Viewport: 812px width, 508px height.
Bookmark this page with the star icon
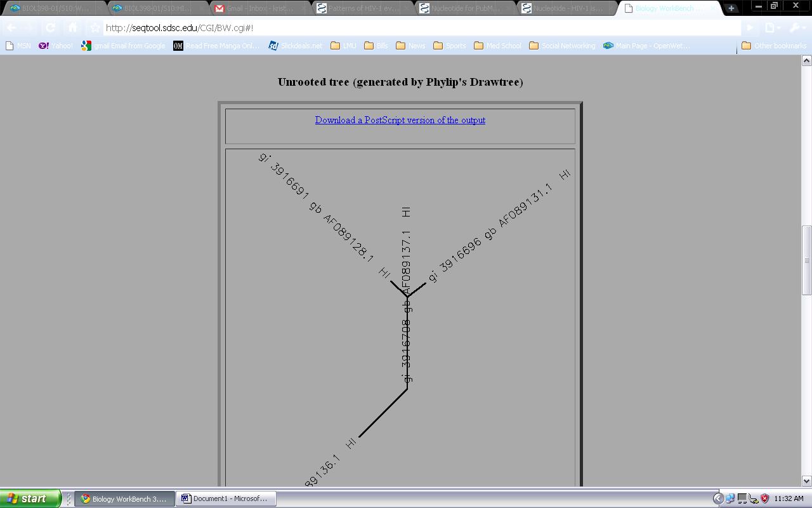point(95,28)
